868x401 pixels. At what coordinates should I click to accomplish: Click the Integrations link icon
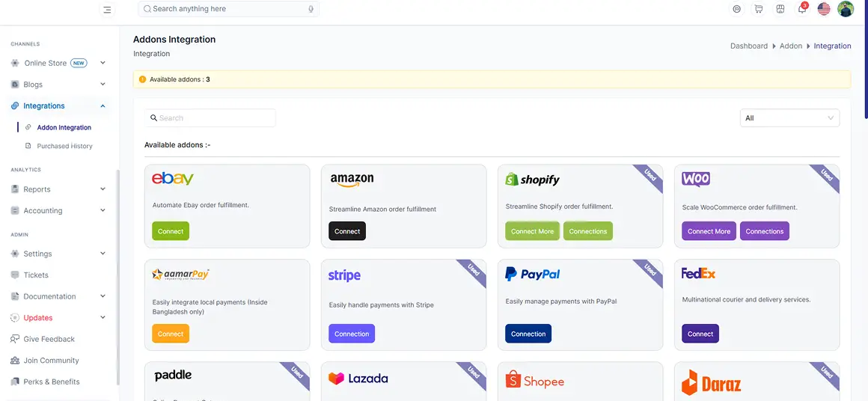coord(15,105)
